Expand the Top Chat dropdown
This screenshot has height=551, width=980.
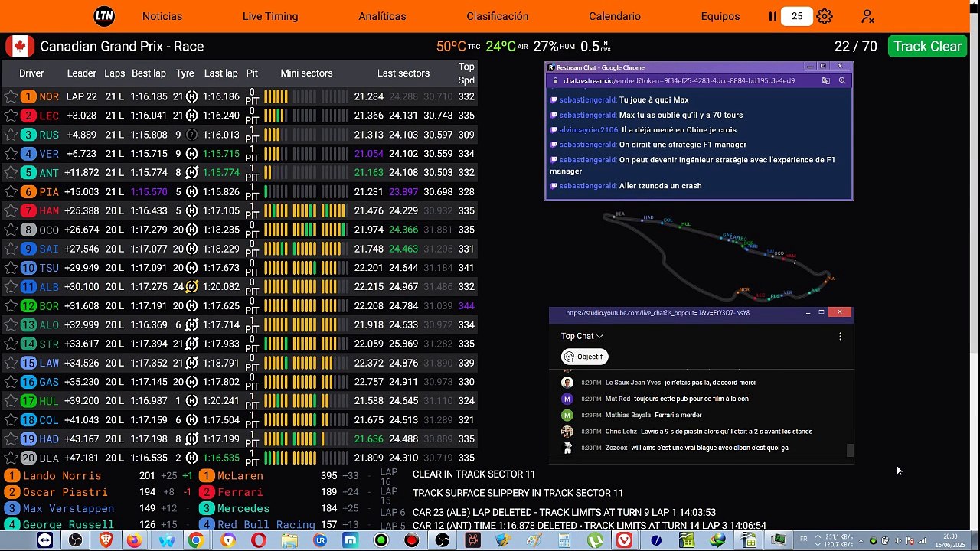click(582, 336)
